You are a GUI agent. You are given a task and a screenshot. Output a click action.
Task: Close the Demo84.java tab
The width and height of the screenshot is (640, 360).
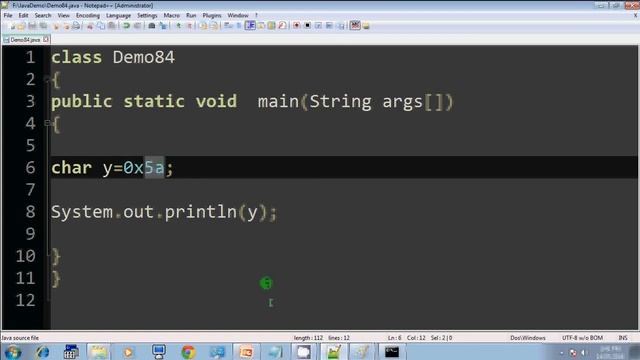tap(46, 39)
